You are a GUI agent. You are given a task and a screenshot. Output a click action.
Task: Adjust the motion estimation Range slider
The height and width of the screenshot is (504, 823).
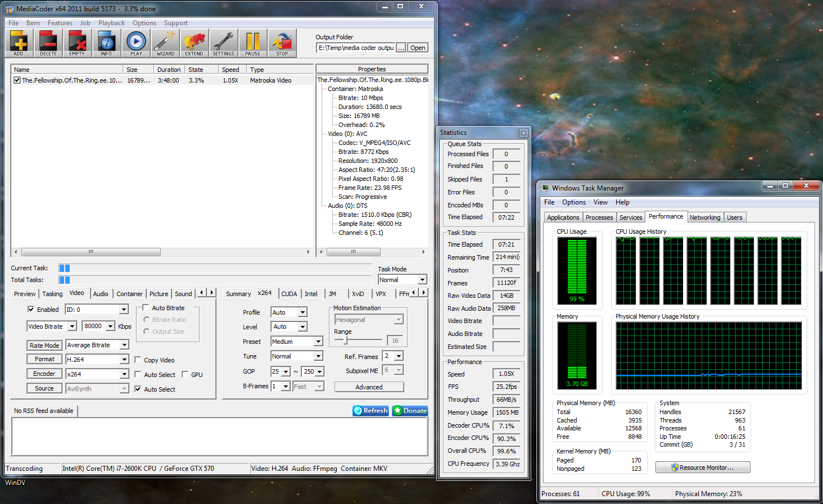[x=346, y=340]
